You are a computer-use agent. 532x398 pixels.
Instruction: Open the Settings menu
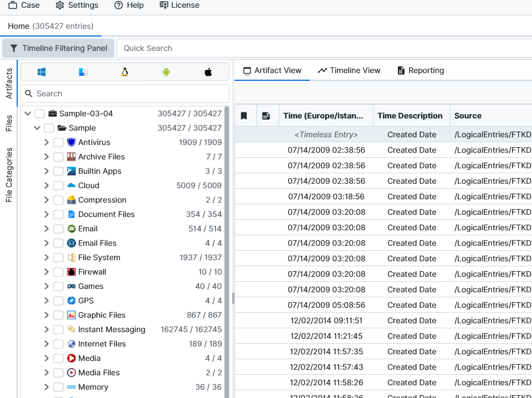click(x=77, y=5)
